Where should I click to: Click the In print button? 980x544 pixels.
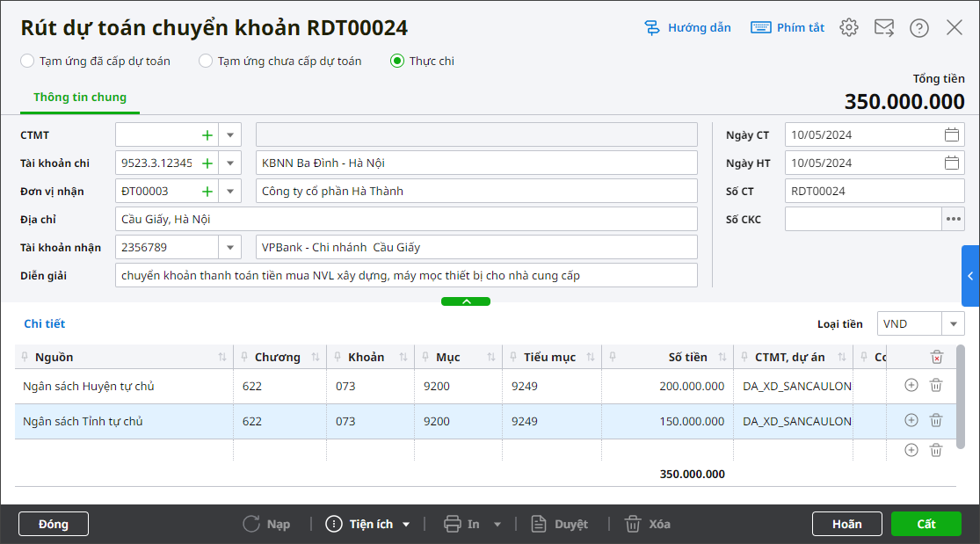(x=462, y=524)
